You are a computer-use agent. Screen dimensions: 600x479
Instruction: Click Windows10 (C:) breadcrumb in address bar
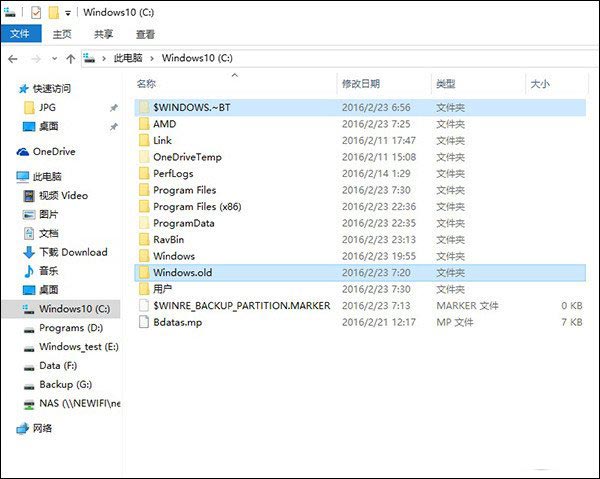point(197,58)
